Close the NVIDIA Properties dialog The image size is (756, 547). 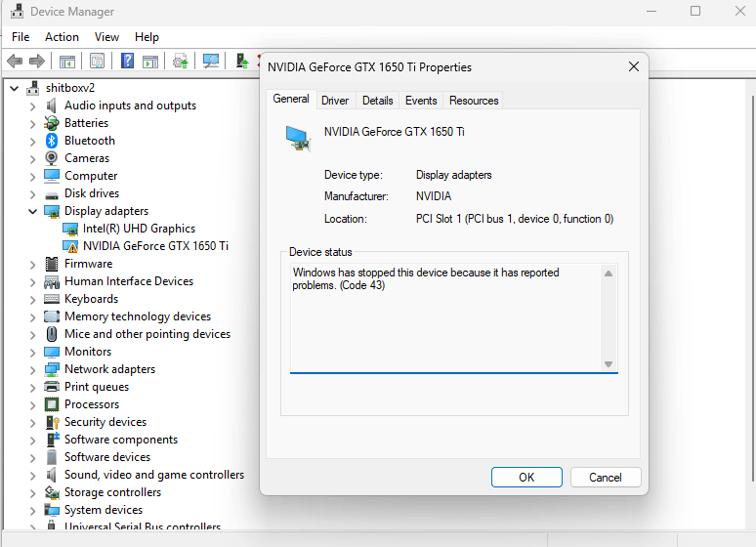[634, 66]
